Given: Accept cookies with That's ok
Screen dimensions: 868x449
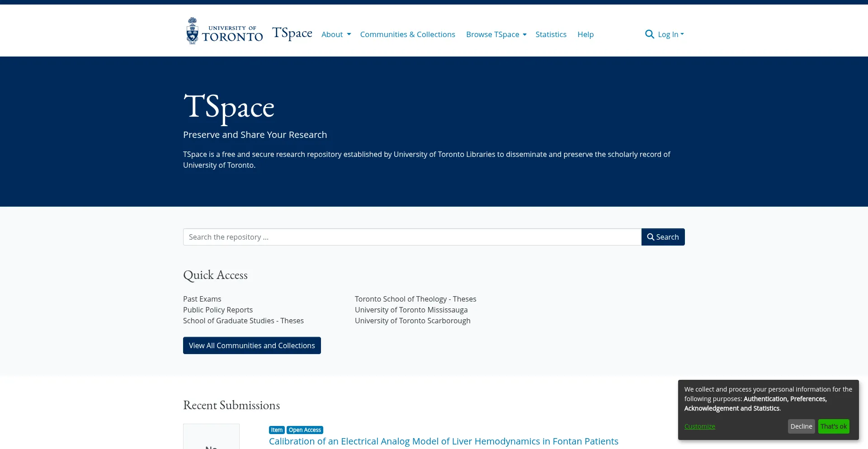Looking at the screenshot, I should click(x=833, y=426).
